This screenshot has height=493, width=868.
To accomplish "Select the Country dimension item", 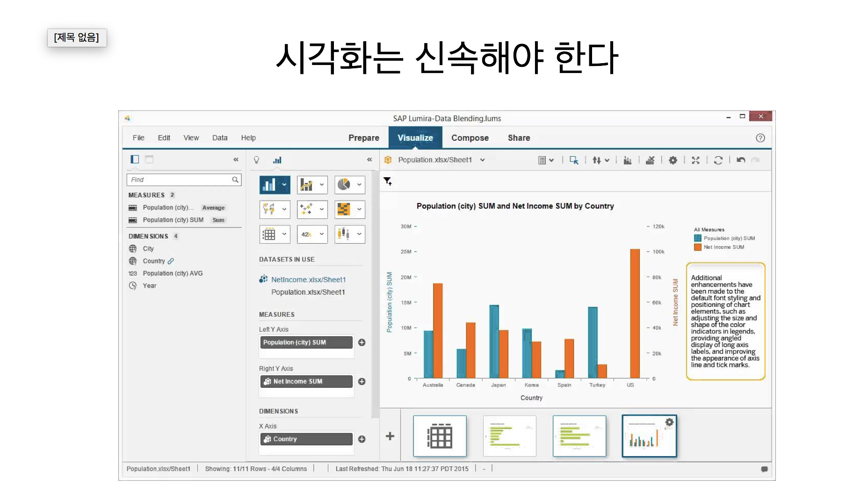I will pos(154,261).
